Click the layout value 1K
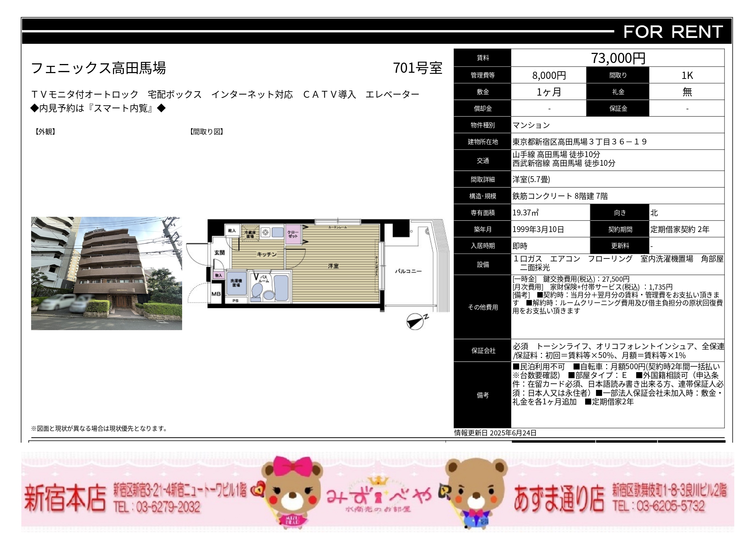The height and width of the screenshot is (535, 756). point(687,75)
